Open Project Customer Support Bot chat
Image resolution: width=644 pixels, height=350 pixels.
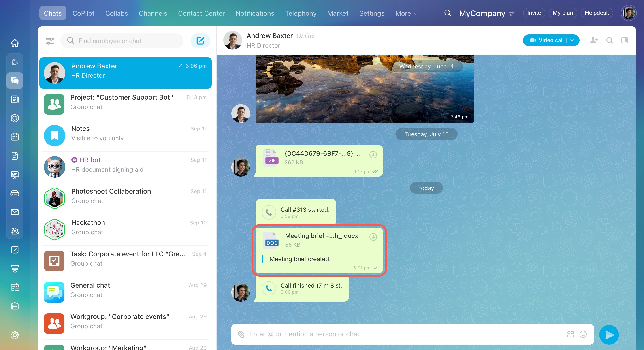tap(126, 104)
